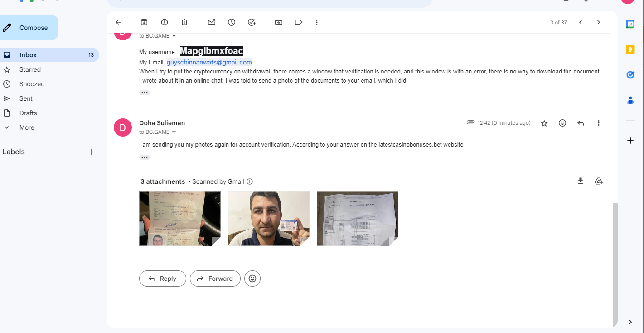Viewport: 644px width, 333px height.
Task: Add emoji reaction to the 12:42 message
Action: [x=562, y=123]
